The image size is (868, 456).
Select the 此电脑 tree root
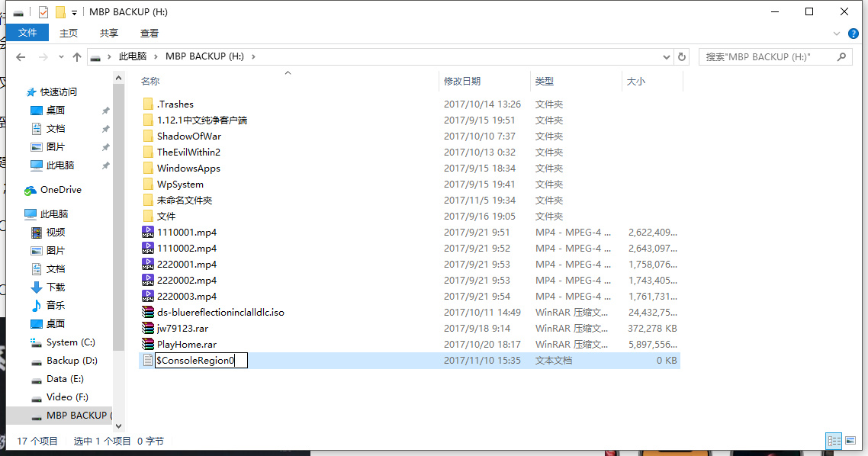coord(53,214)
